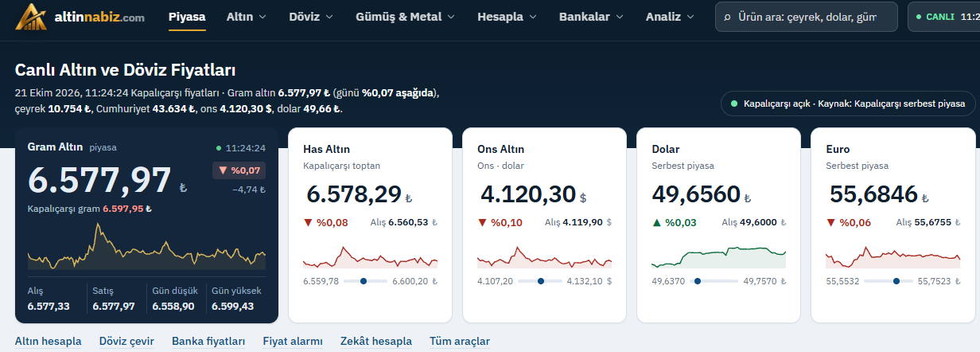
Task: Click the Gram Altın Alış value 6.577,33
Action: (49, 306)
